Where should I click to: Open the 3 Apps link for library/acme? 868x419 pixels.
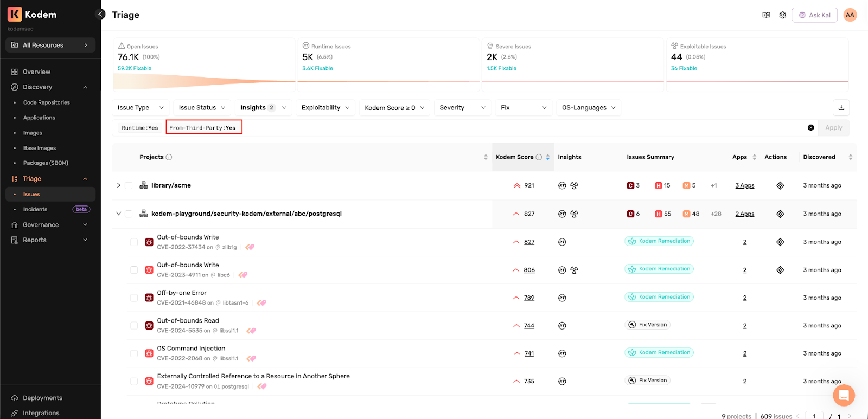(744, 185)
